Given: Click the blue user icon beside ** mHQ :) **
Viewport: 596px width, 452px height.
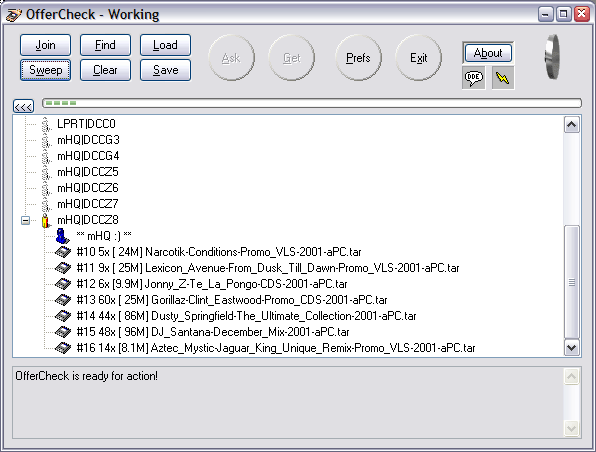Looking at the screenshot, I should click(62, 236).
